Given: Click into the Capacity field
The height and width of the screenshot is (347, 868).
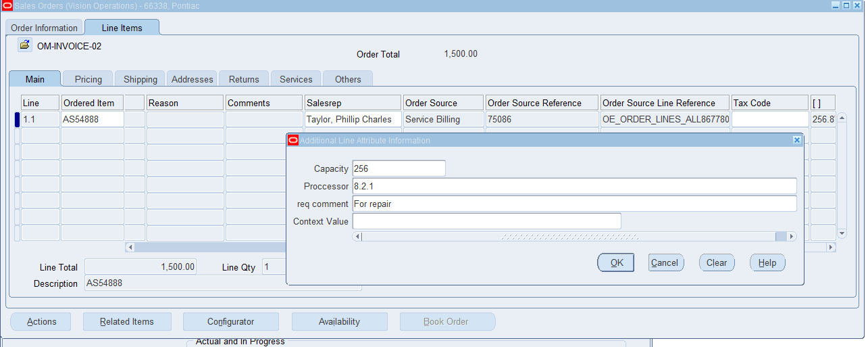Looking at the screenshot, I should point(399,168).
